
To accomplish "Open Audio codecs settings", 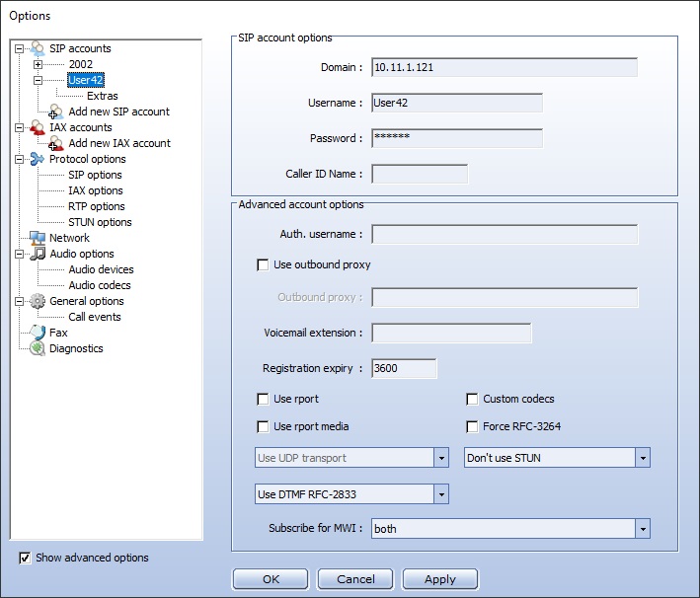I will point(100,285).
